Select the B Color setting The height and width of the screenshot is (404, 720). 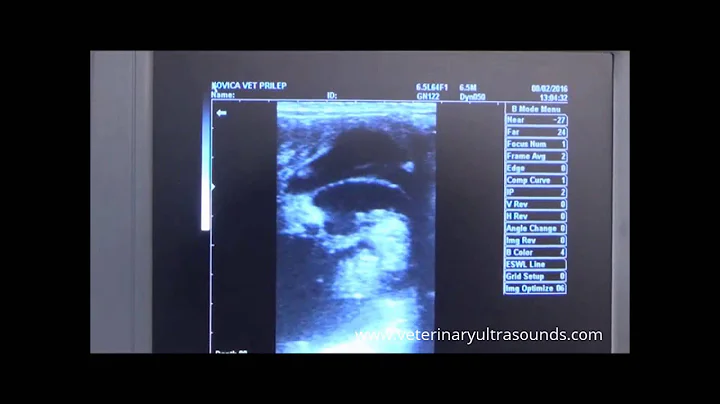tap(536, 252)
